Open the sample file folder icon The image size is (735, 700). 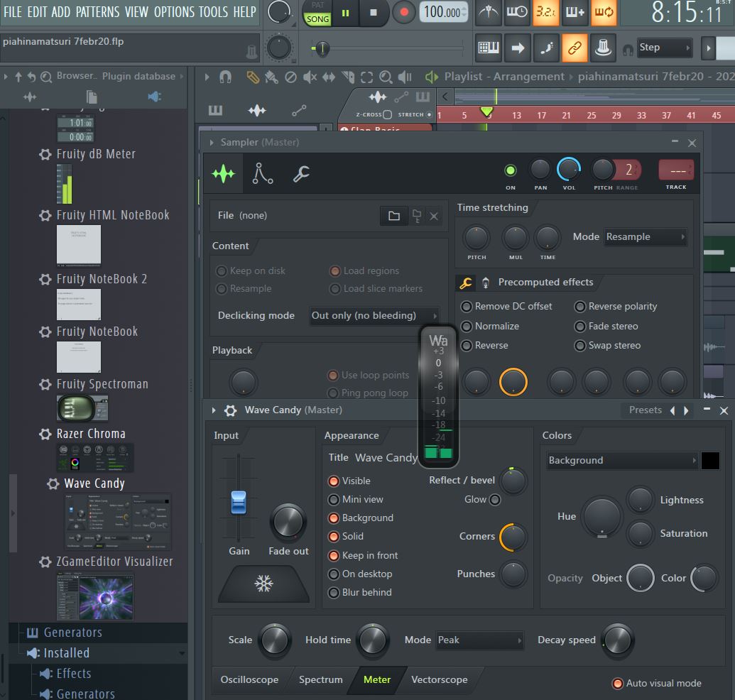tap(393, 216)
